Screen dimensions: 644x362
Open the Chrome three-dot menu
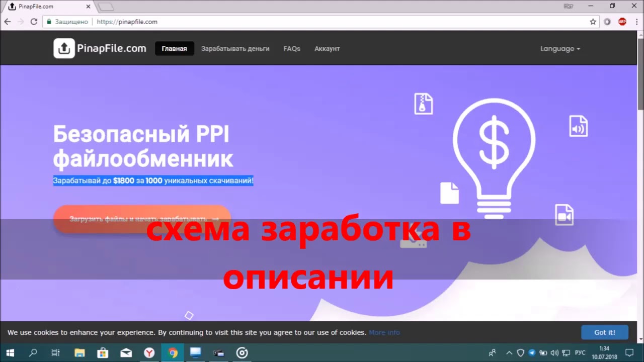636,22
